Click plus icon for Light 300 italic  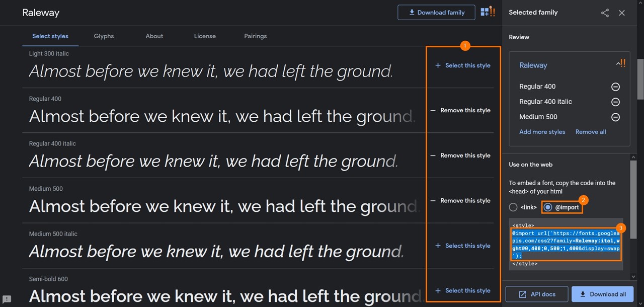click(x=438, y=65)
